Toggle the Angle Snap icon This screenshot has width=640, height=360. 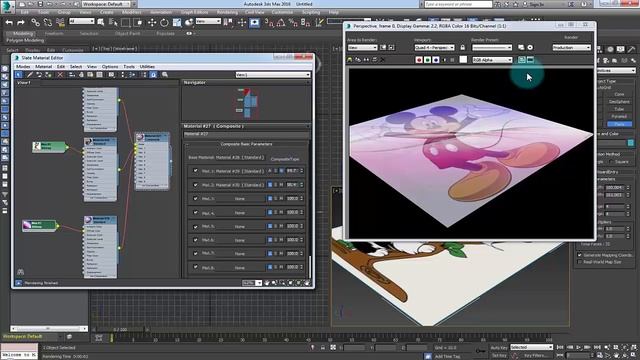pos(281,23)
